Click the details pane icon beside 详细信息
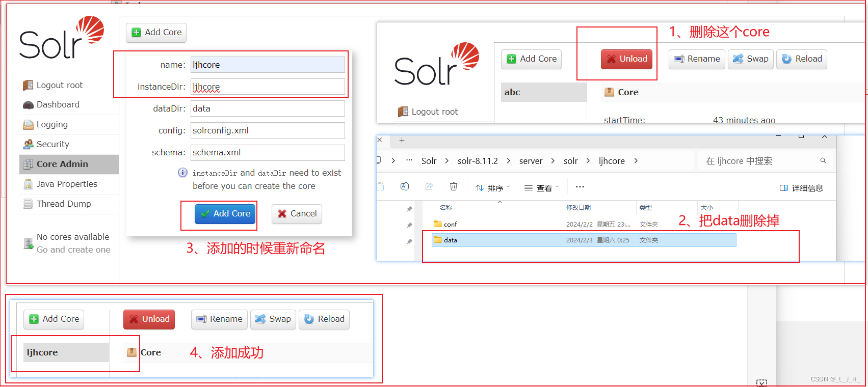Viewport: 868px width, 387px height. (784, 188)
